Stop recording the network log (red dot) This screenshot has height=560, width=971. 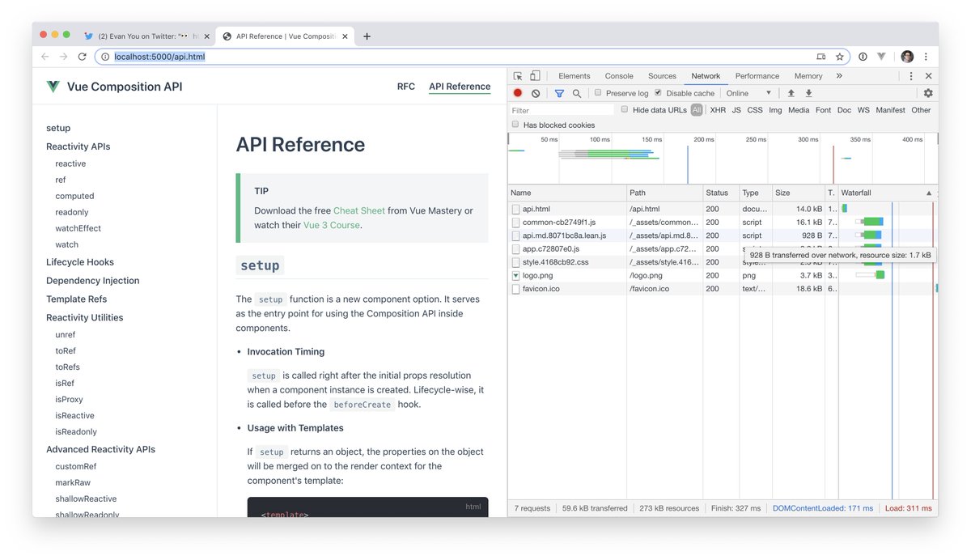point(518,93)
